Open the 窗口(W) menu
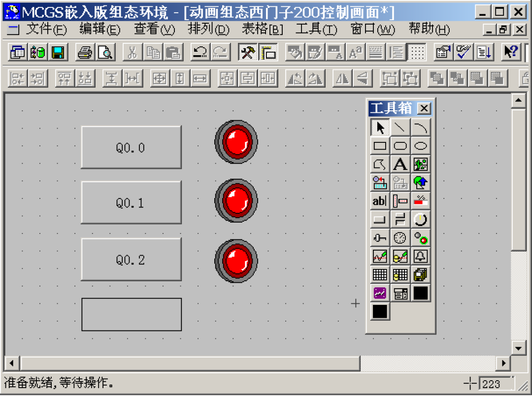532x396 pixels. click(372, 29)
